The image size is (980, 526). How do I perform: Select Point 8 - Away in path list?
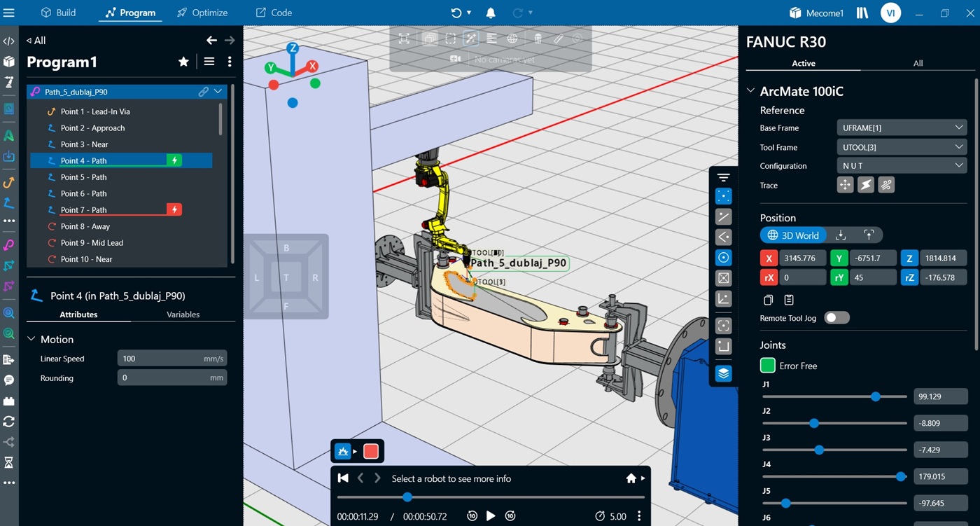pyautogui.click(x=85, y=226)
